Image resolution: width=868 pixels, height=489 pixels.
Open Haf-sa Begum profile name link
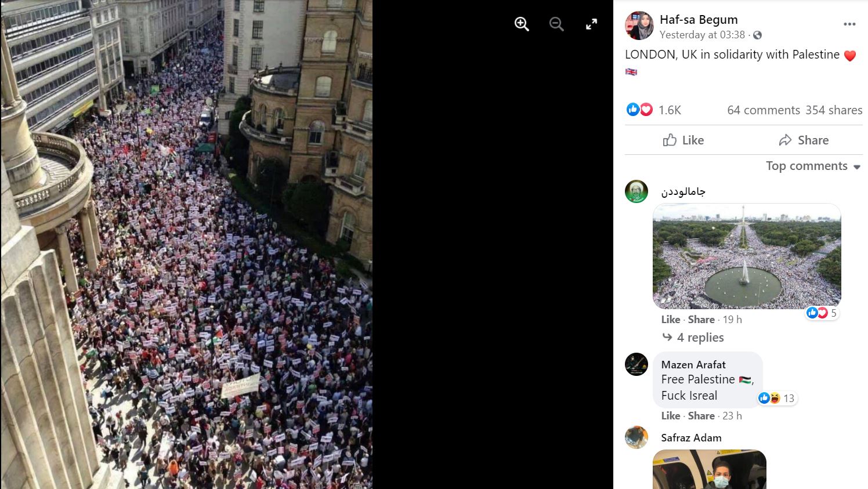[699, 20]
